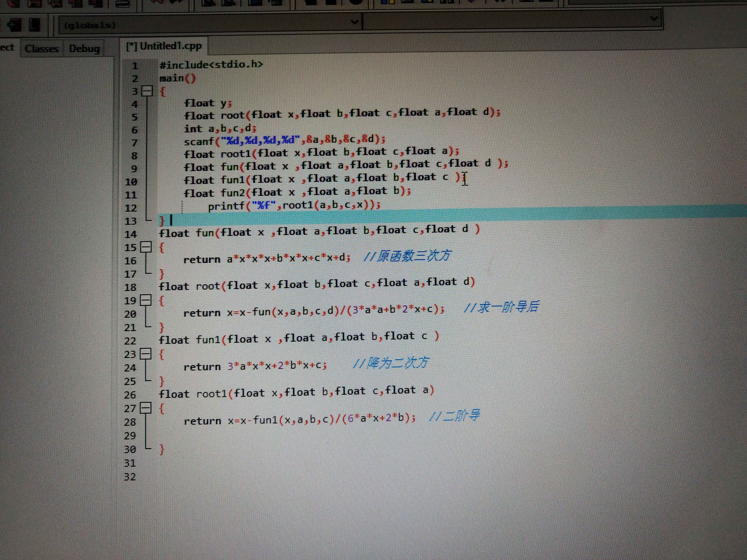Click the 'float fun2(float x ,float a,float b);' line
Screen dimensions: 747x560
pyautogui.click(x=297, y=192)
